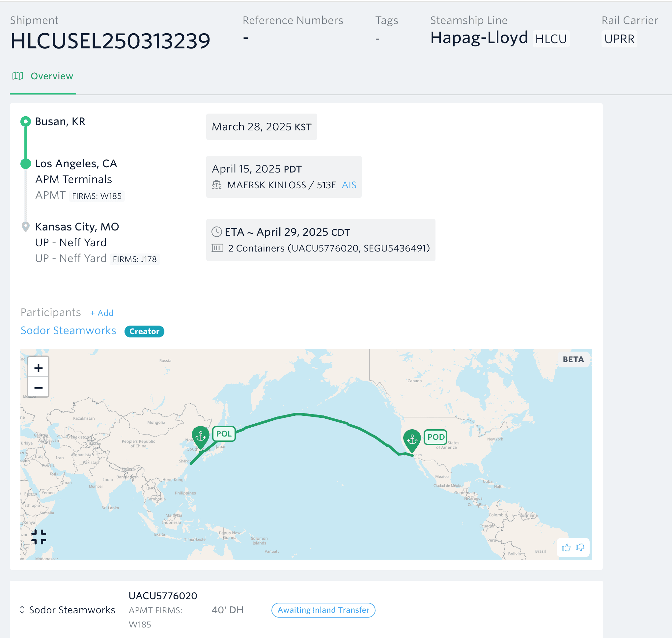The width and height of the screenshot is (672, 638).
Task: Click the Kansas City, MO location name
Action: click(x=77, y=227)
